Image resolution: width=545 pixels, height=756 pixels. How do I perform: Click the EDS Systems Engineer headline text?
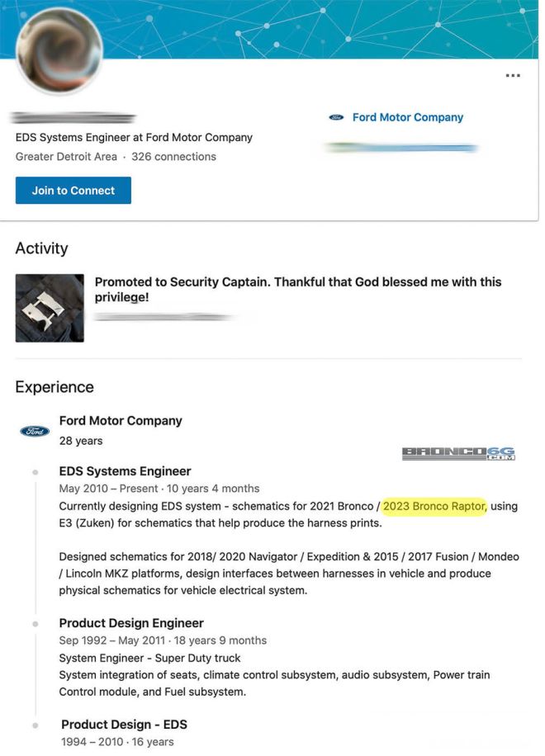coord(133,137)
